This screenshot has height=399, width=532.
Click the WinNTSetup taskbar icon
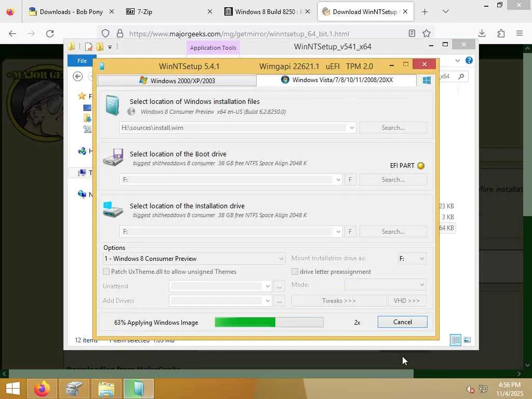click(x=139, y=389)
